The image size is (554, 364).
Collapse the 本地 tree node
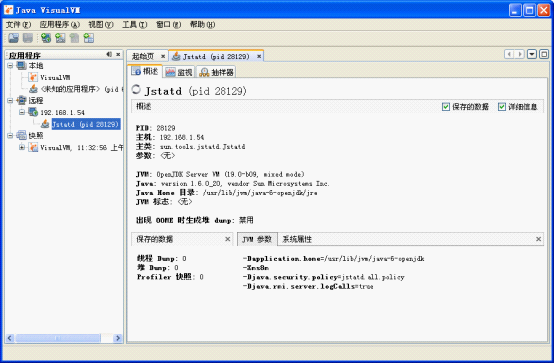pos(10,65)
